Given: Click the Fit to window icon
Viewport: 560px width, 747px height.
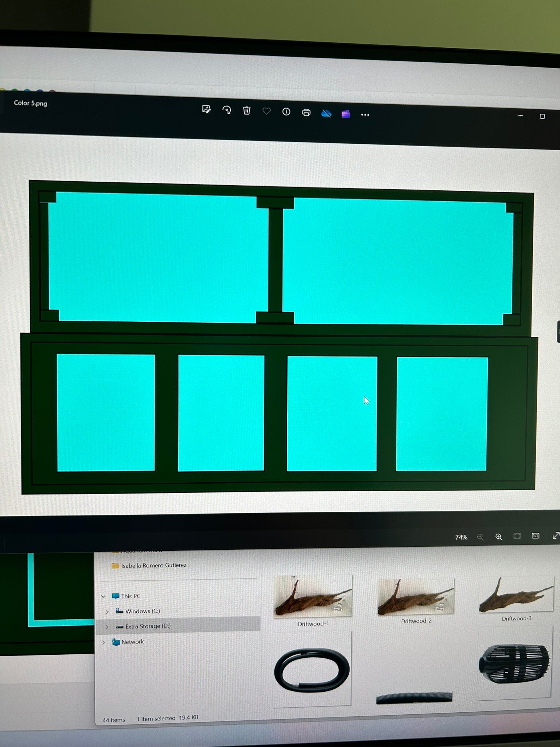Looking at the screenshot, I should pos(517,536).
